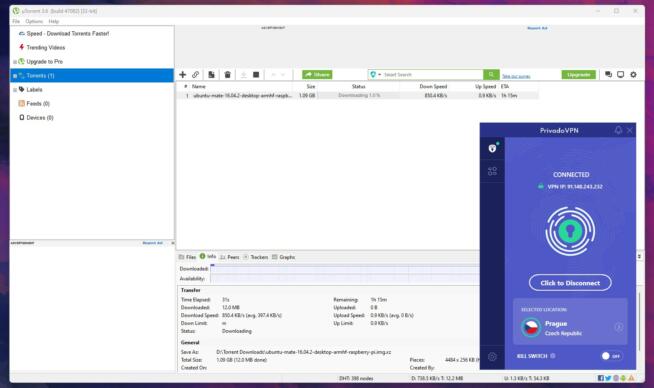
Task: Click Report Ad link in sidebar
Action: 153,243
